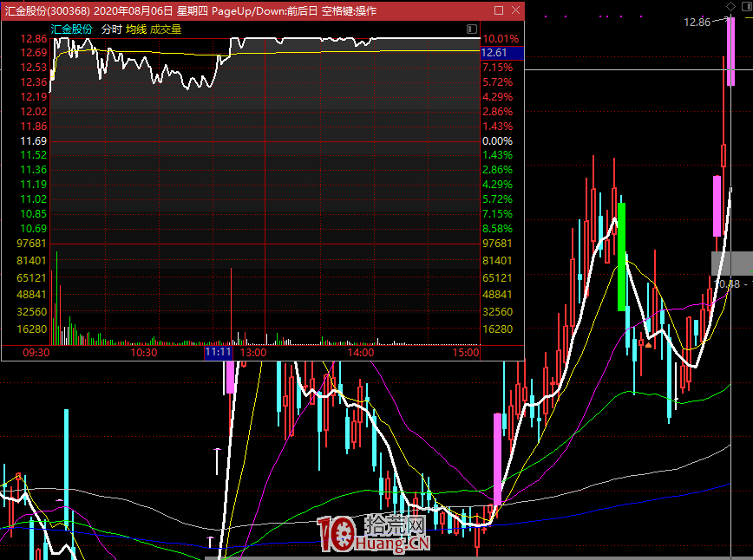Screen dimensions: 753x560
Task: Click the 汇金股份 legend label
Action: pos(72,29)
